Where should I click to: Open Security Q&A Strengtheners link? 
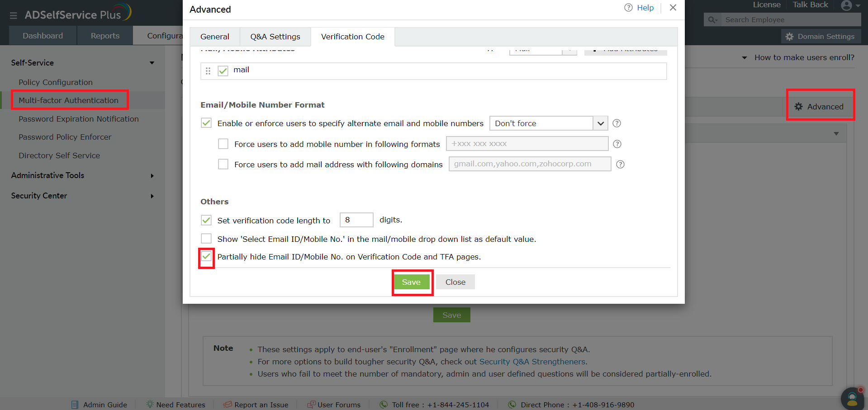[x=532, y=362]
